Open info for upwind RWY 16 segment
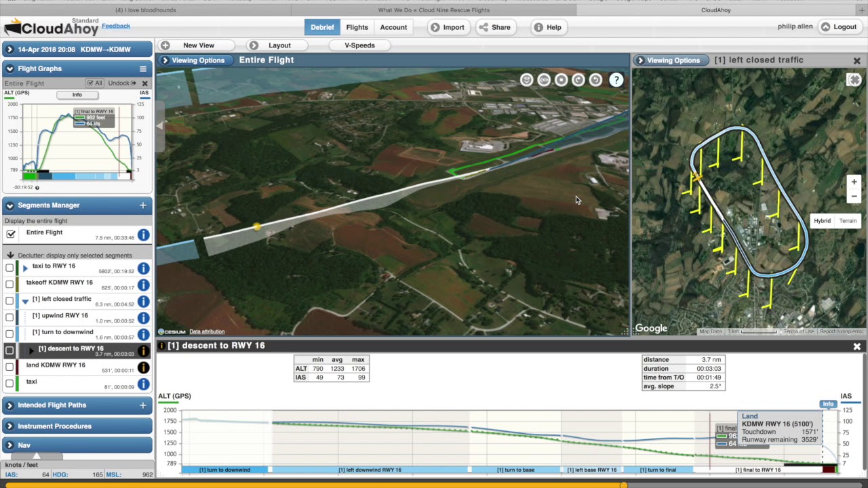This screenshot has width=868, height=488. (x=144, y=318)
